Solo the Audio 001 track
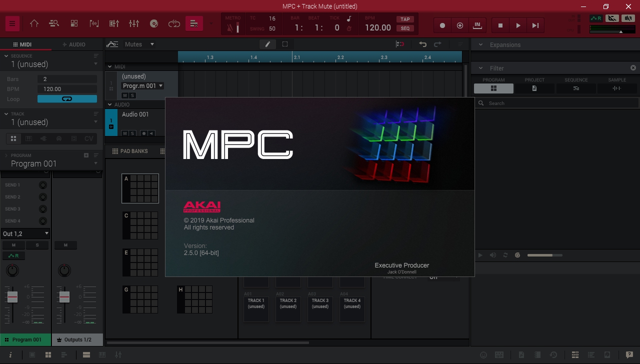 pyautogui.click(x=132, y=133)
